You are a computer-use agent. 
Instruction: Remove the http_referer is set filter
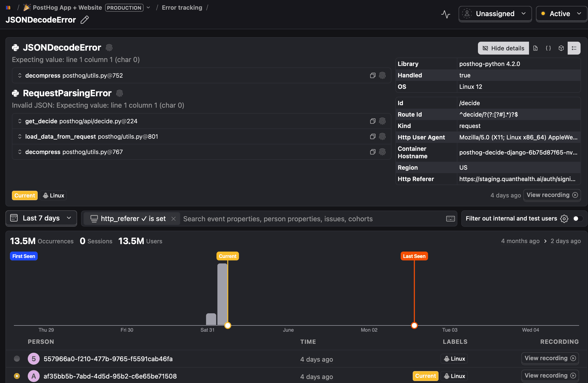coord(174,219)
